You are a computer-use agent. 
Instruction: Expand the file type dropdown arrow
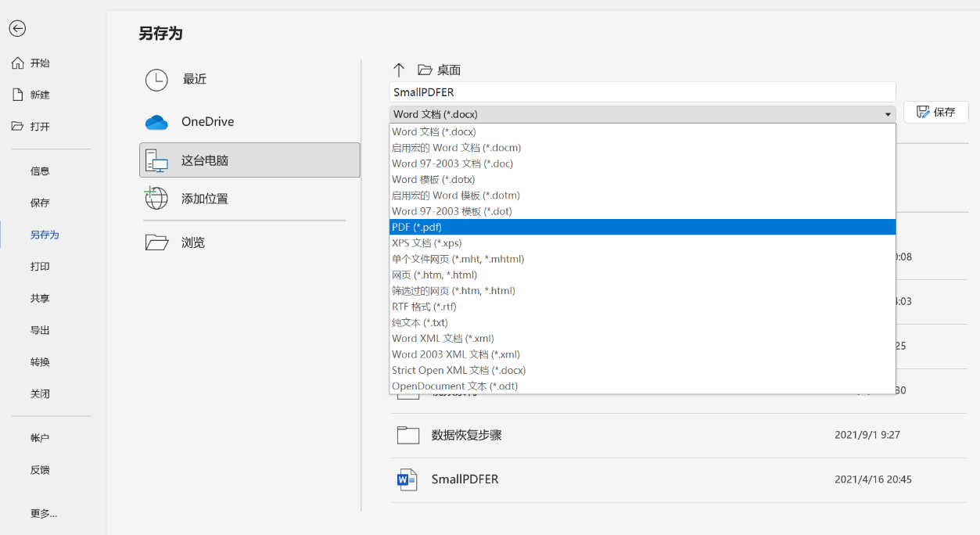click(x=888, y=114)
